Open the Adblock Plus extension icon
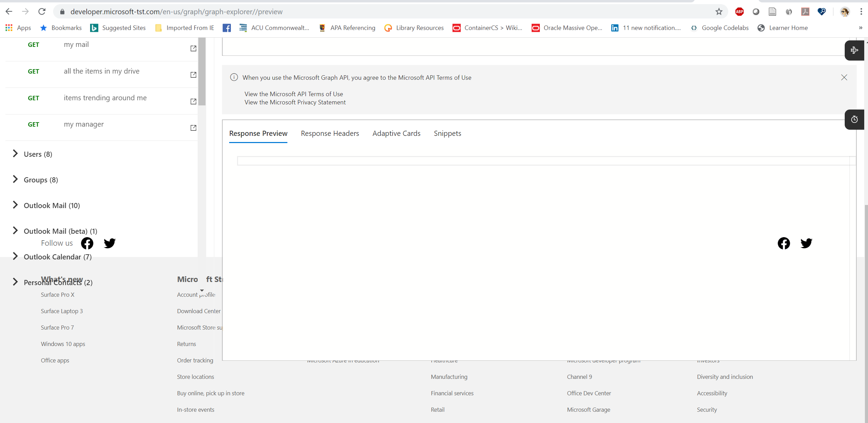Screen dimensions: 868x423 pyautogui.click(x=739, y=11)
